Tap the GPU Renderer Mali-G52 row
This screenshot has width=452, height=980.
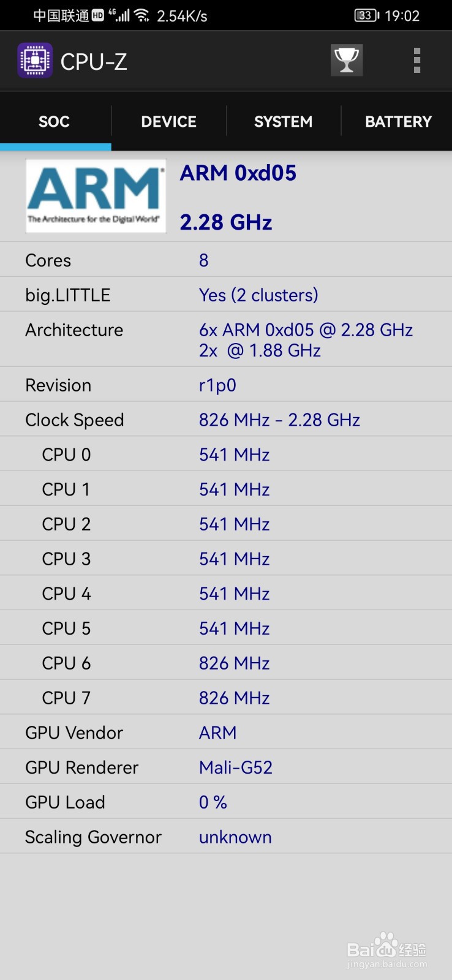tap(226, 767)
